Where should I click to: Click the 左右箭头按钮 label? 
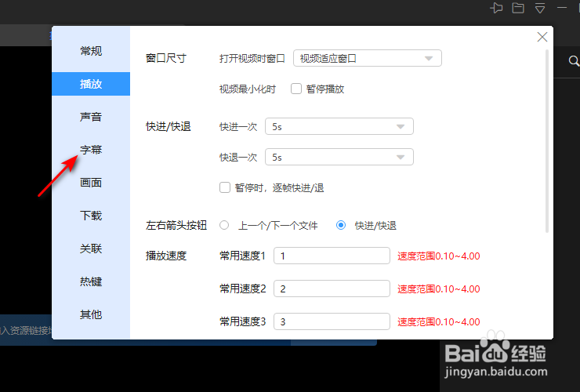tap(176, 225)
